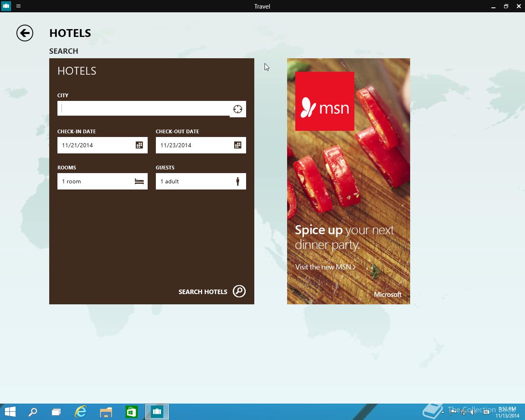Open taskbar Search magnifier

32,412
